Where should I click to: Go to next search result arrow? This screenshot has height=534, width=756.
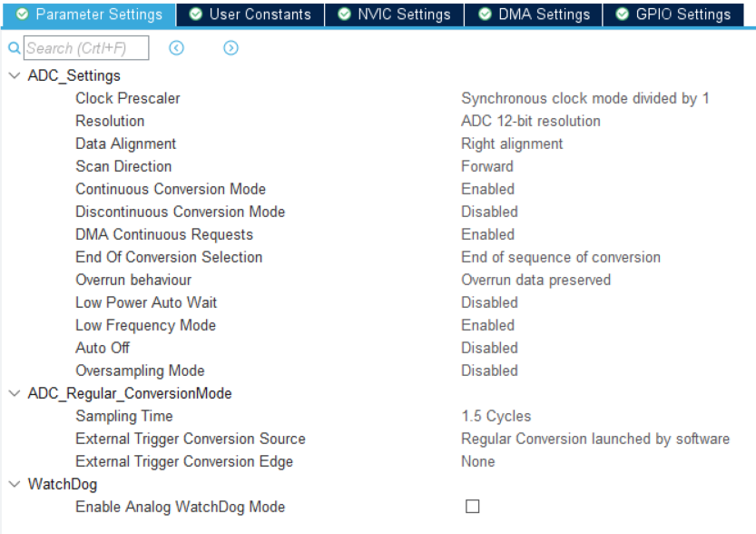point(231,48)
